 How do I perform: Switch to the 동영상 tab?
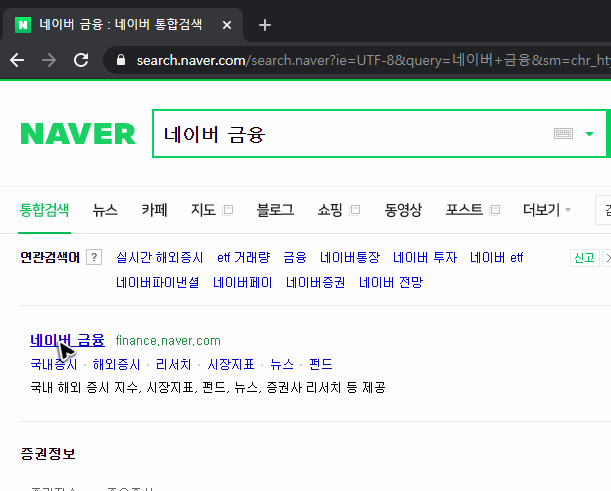click(403, 210)
